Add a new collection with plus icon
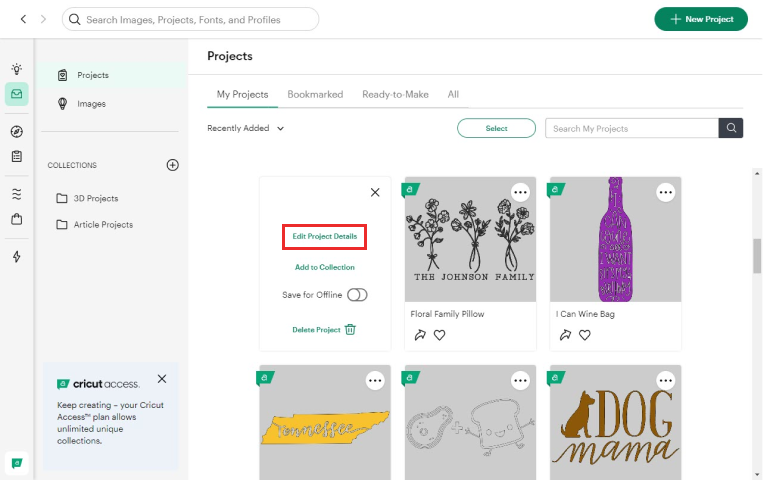The width and height of the screenshot is (763, 480). pyautogui.click(x=172, y=165)
